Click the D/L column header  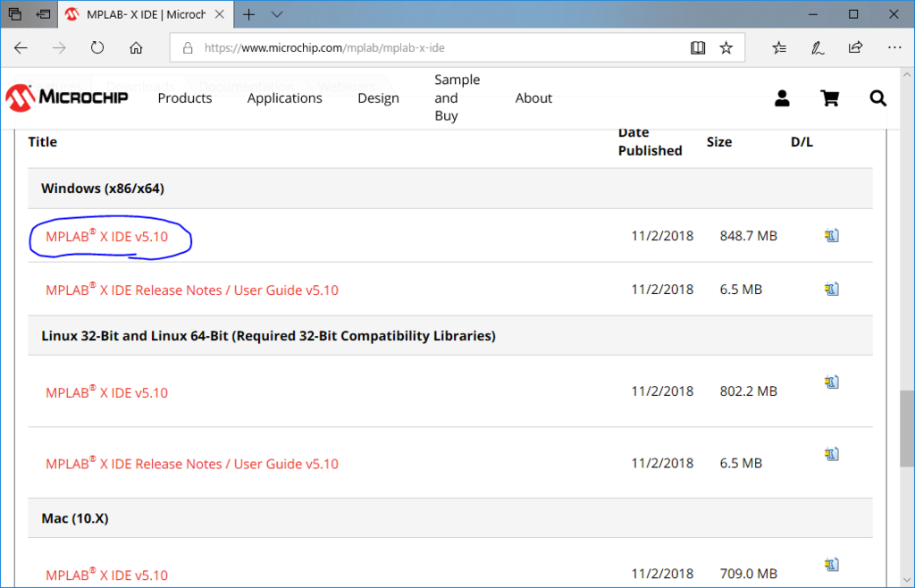(x=802, y=142)
